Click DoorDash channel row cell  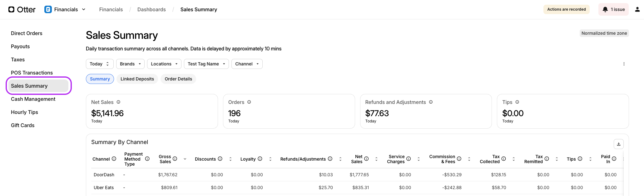click(x=104, y=175)
